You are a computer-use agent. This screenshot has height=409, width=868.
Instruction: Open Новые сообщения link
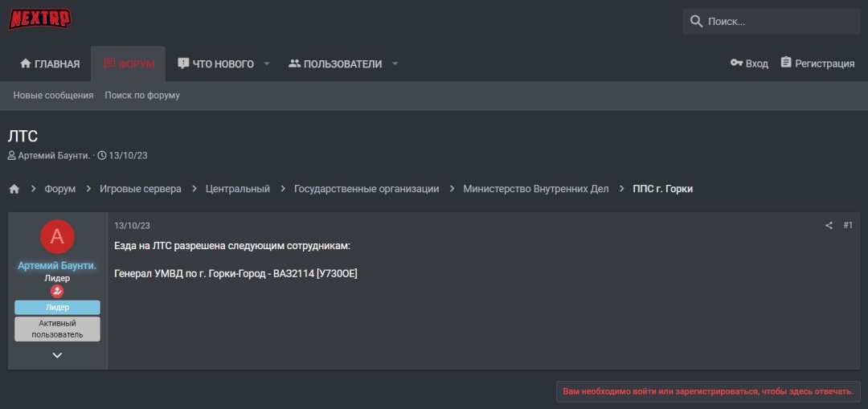point(53,95)
